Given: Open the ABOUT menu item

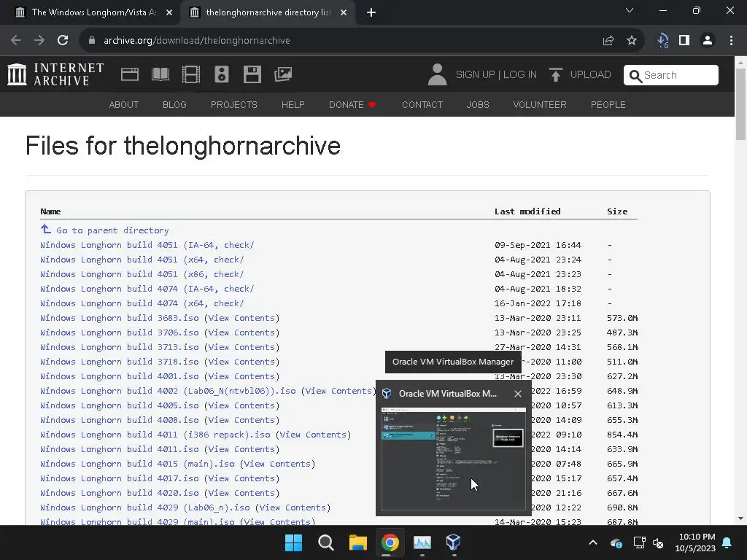Looking at the screenshot, I should tap(124, 105).
